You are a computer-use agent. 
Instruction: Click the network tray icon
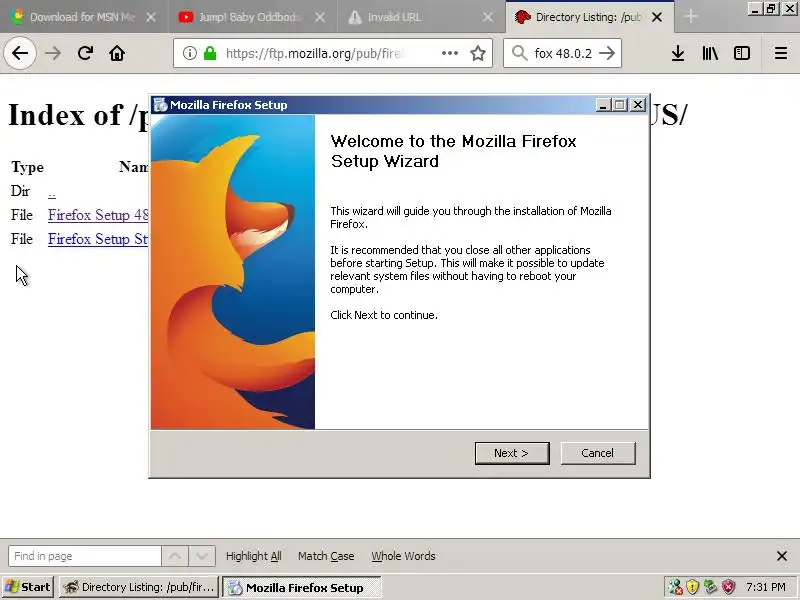pyautogui.click(x=675, y=587)
